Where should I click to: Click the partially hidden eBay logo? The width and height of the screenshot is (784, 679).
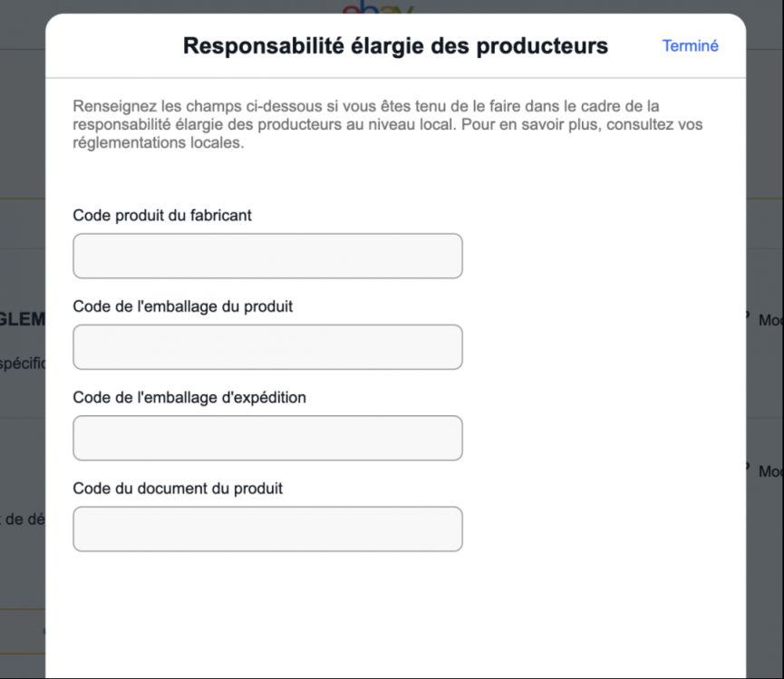pyautogui.click(x=377, y=9)
